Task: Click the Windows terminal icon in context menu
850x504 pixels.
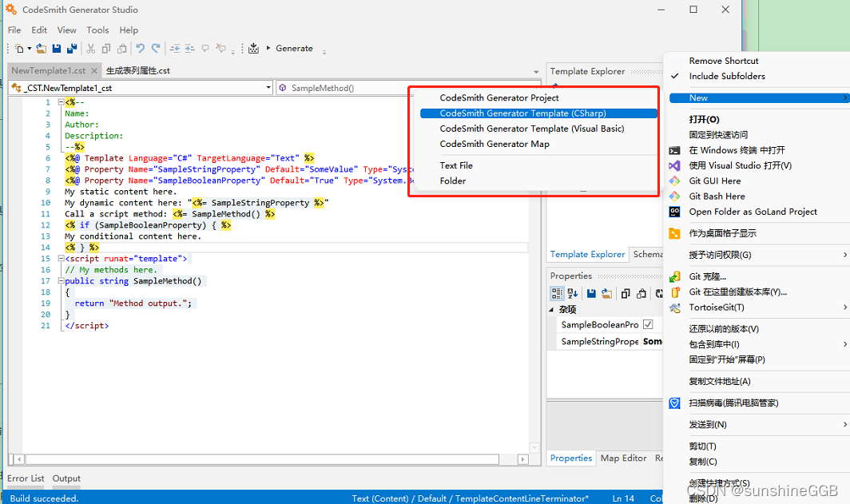Action: [674, 150]
